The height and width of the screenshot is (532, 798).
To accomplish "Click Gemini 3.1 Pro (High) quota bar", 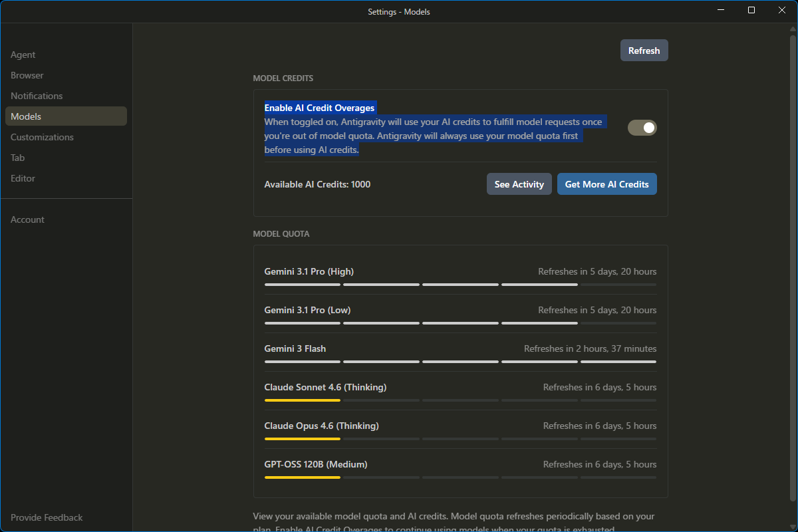I will tap(460, 285).
